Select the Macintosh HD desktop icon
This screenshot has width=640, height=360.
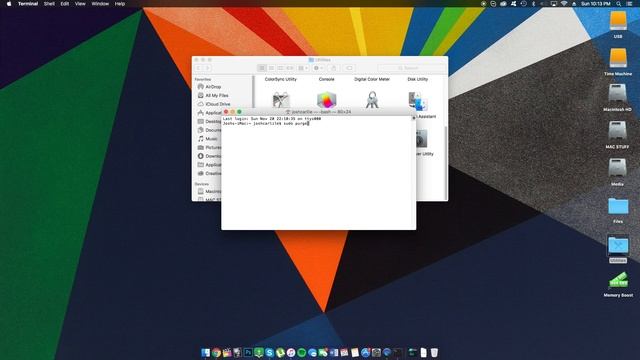click(618, 93)
